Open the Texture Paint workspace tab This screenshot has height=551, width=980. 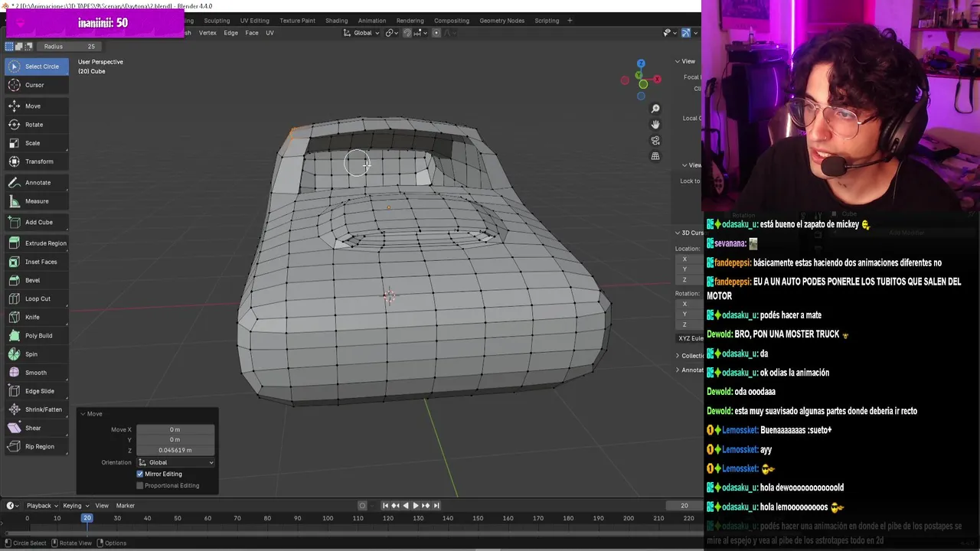point(297,21)
